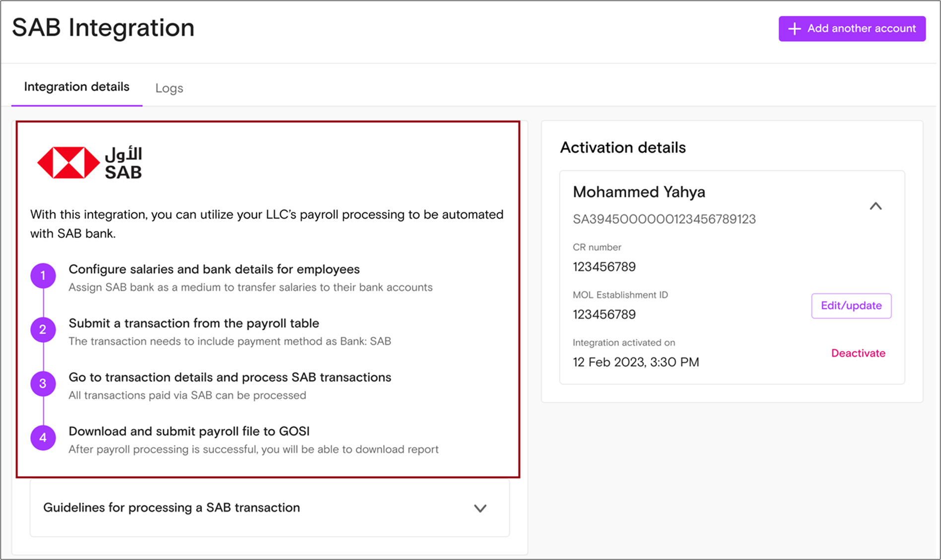
Task: Switch to the Logs tab
Action: (169, 88)
